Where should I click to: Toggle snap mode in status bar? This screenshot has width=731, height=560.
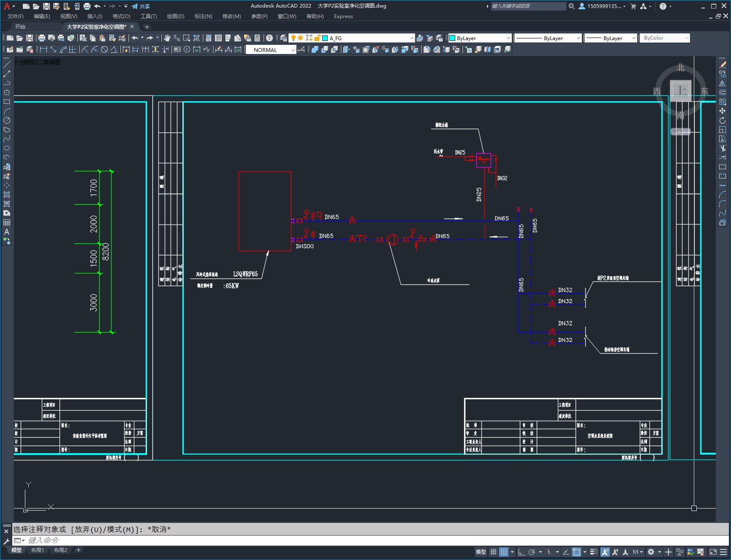pyautogui.click(x=504, y=552)
